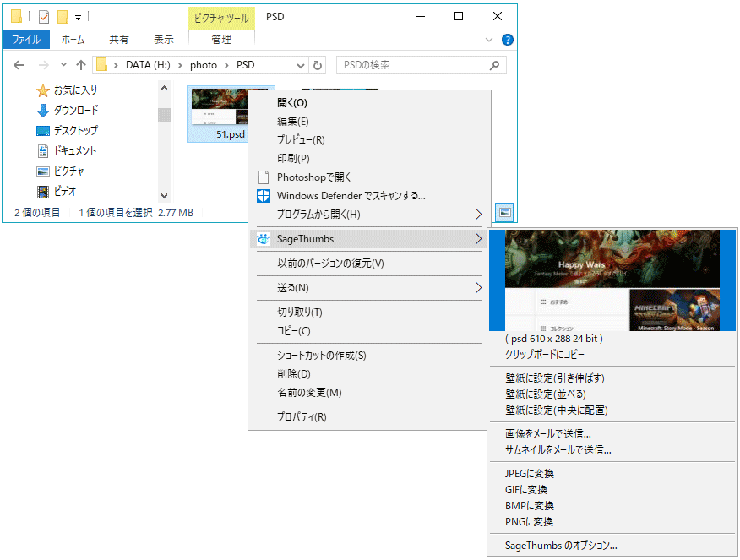Click the SageThumbs eye icon
The height and width of the screenshot is (560, 740).
264,239
